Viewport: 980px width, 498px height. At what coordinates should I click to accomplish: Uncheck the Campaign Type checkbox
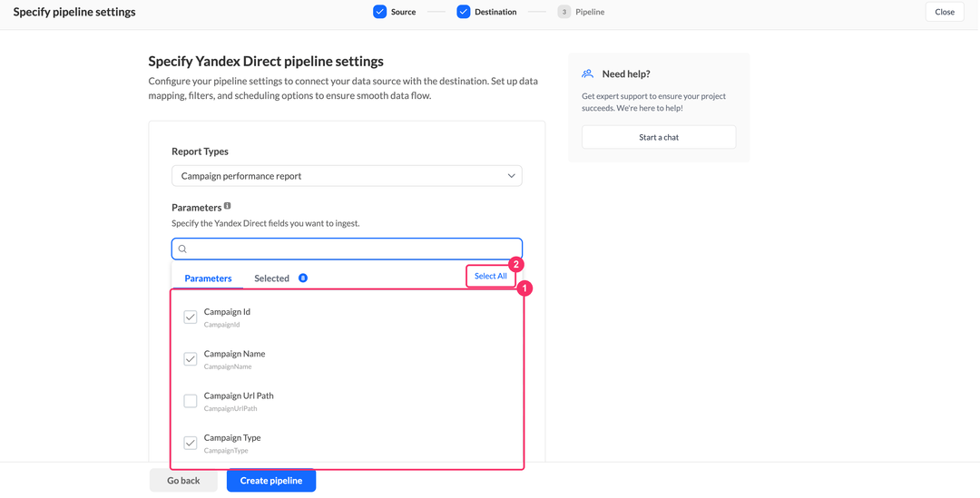coord(190,443)
